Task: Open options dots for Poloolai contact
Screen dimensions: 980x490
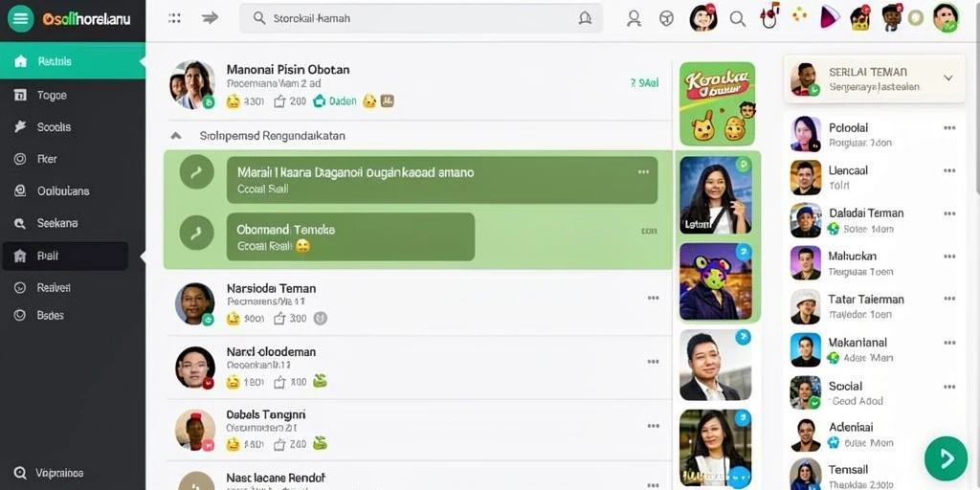Action: tap(949, 128)
